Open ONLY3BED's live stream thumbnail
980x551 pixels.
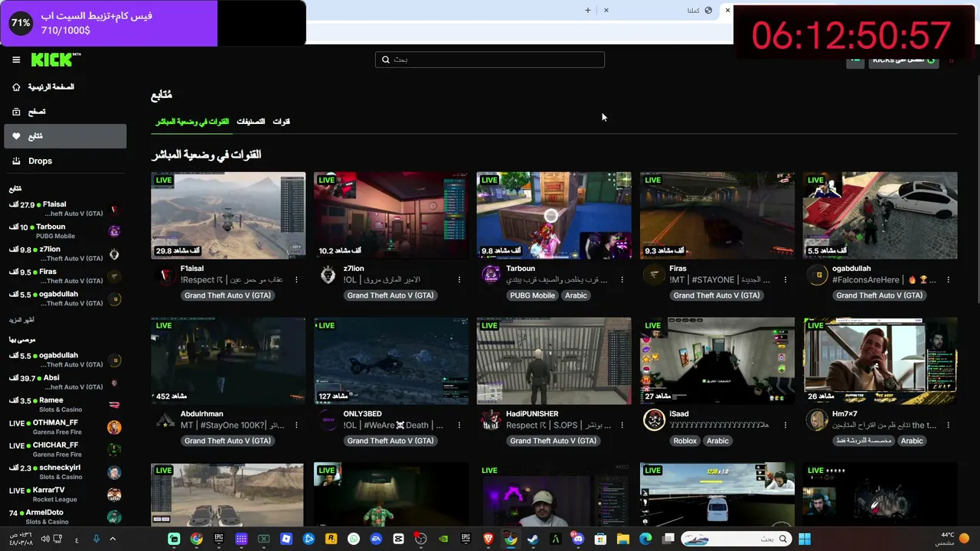pos(391,361)
